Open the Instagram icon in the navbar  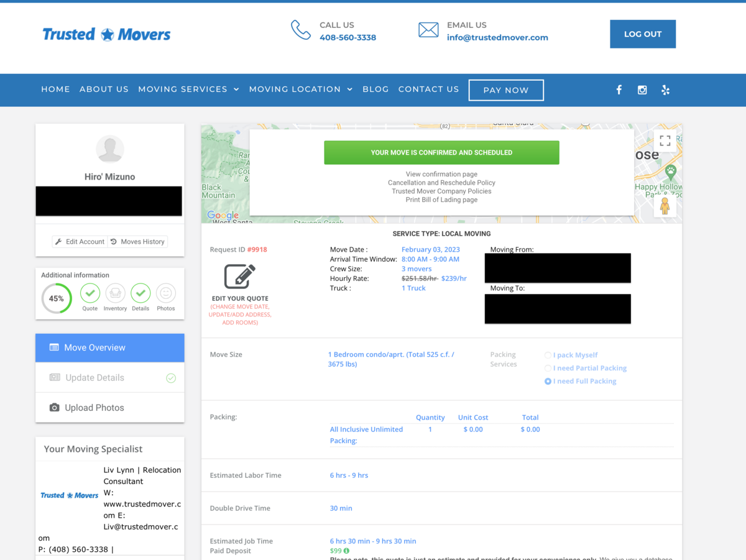pyautogui.click(x=642, y=90)
